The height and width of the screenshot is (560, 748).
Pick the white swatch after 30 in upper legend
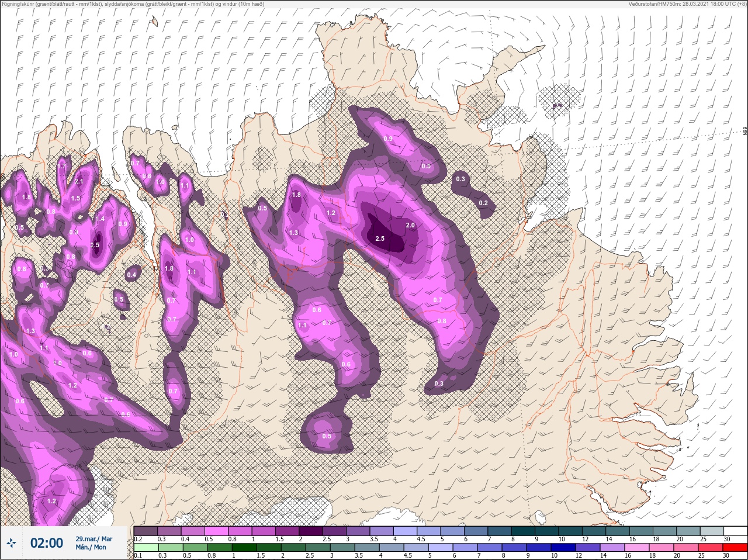(736, 531)
